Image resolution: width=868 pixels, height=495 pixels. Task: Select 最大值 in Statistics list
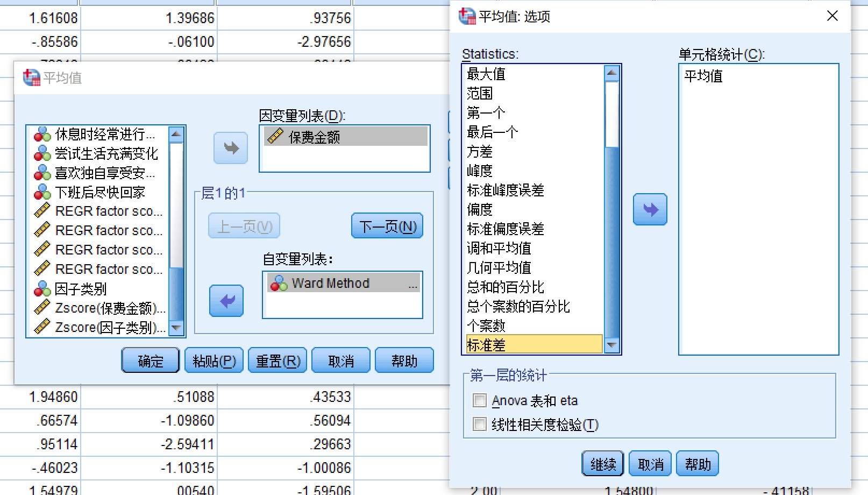[534, 74]
